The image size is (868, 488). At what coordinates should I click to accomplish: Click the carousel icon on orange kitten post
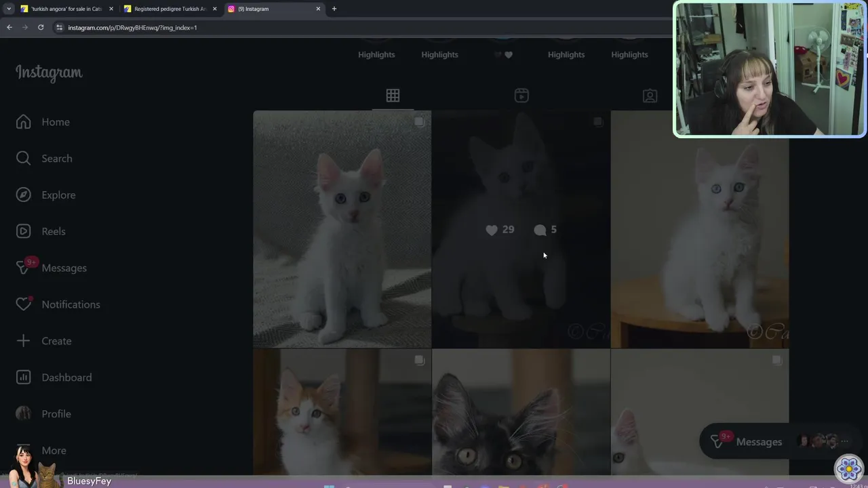pyautogui.click(x=419, y=361)
